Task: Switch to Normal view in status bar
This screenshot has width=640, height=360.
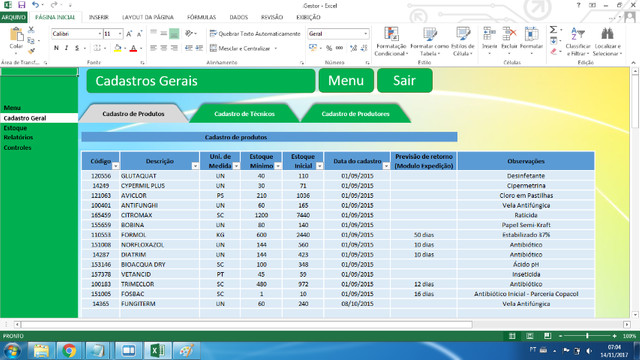Action: coord(512,336)
